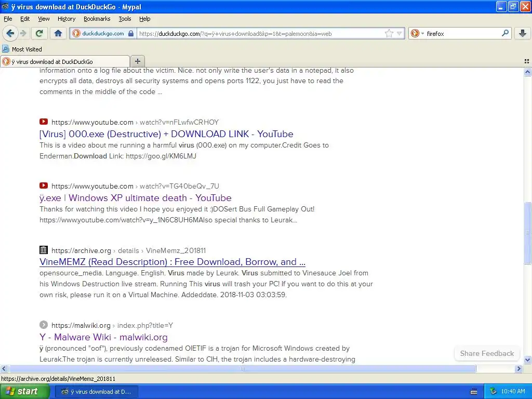Click the horizontal scrollbar left arrow
Image resolution: width=532 pixels, height=399 pixels.
pyautogui.click(x=4, y=368)
